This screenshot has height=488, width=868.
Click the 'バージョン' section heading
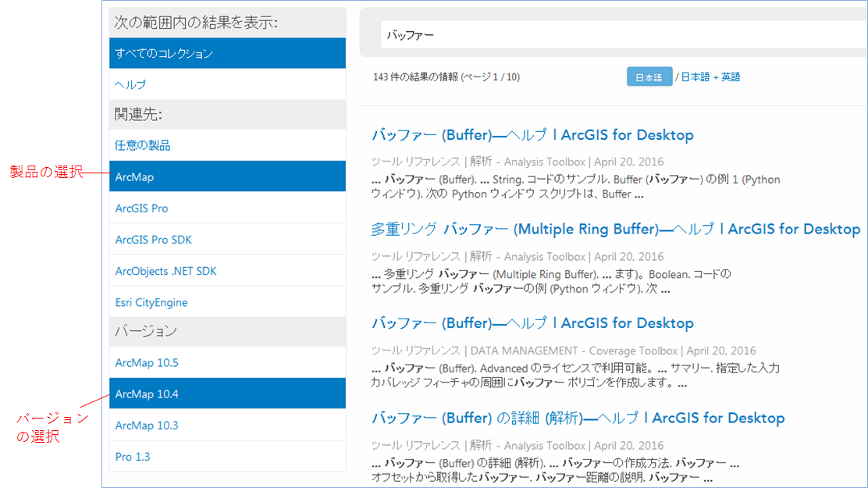[146, 331]
